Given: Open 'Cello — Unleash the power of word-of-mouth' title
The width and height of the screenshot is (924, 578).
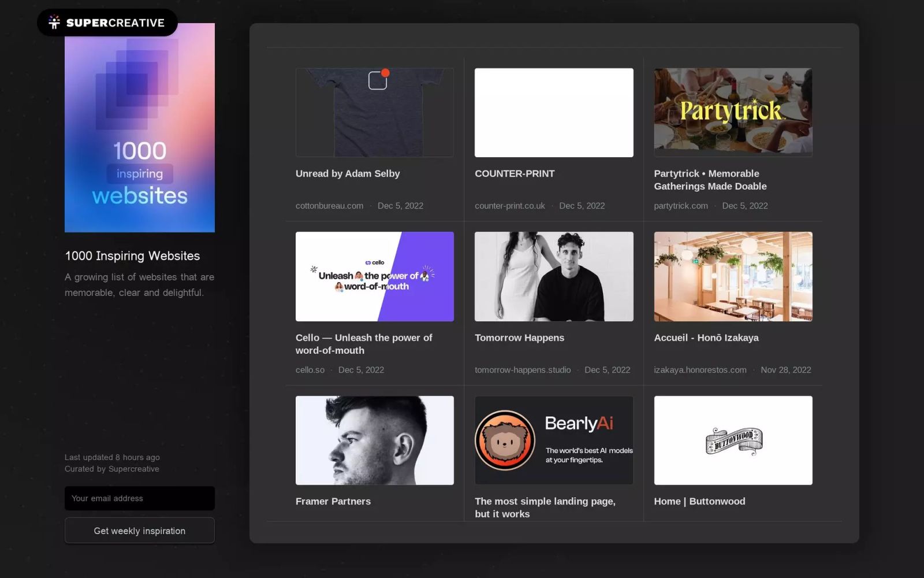Looking at the screenshot, I should [364, 344].
